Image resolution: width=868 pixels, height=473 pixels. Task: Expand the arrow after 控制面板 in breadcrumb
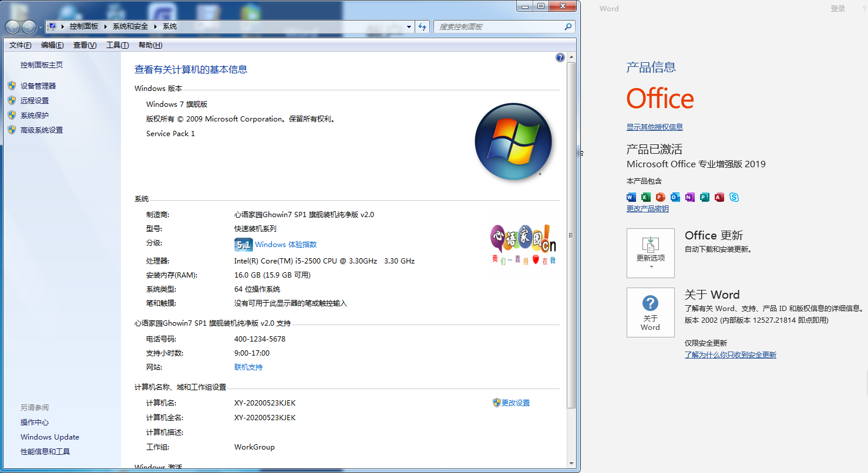pos(105,26)
